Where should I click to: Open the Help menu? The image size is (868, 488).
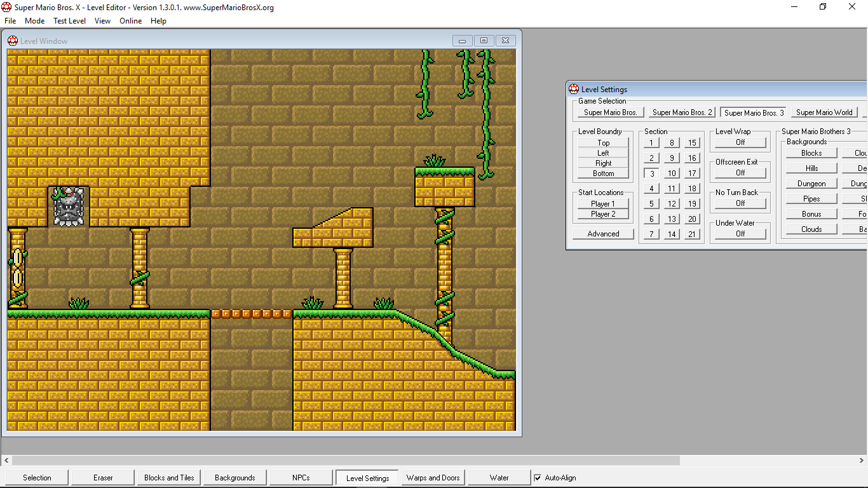[x=158, y=21]
